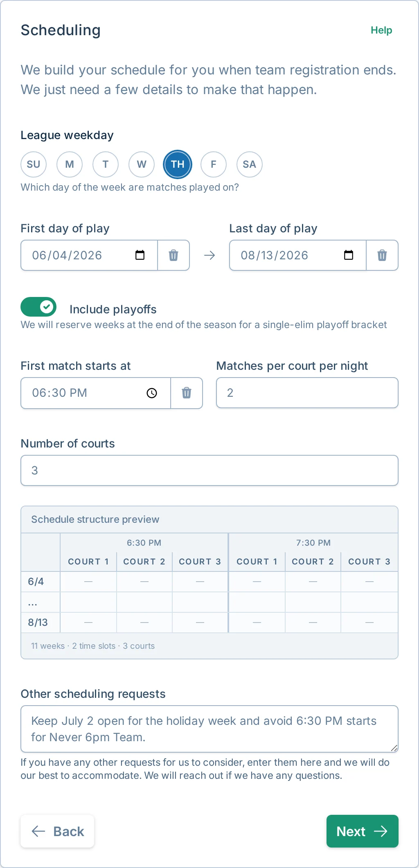
Task: Click the Court 3 column heading under 7:30 PM
Action: pos(368,562)
